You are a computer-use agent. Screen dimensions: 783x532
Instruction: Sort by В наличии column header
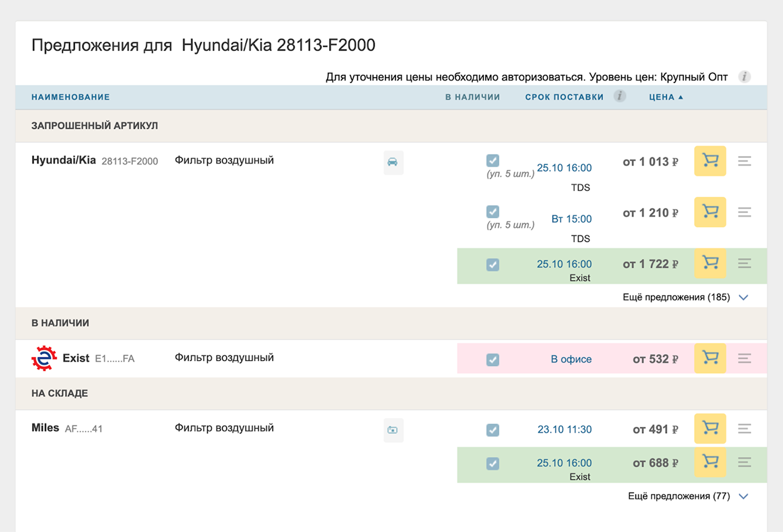tap(473, 97)
